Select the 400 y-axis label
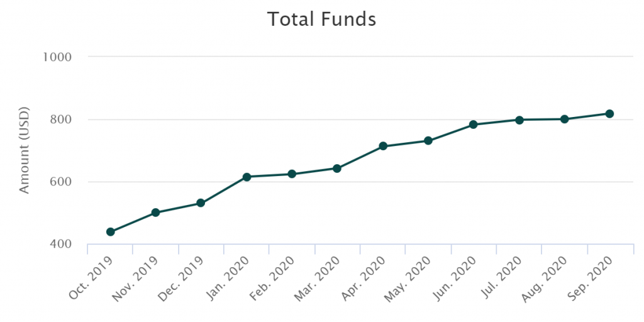The image size is (644, 322). pyautogui.click(x=60, y=244)
